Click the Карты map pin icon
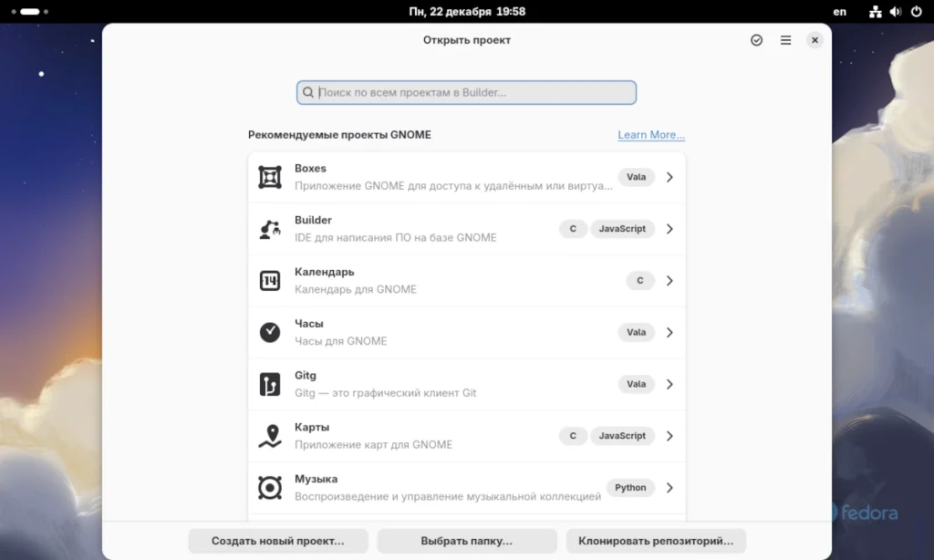This screenshot has width=934, height=560. pyautogui.click(x=270, y=436)
